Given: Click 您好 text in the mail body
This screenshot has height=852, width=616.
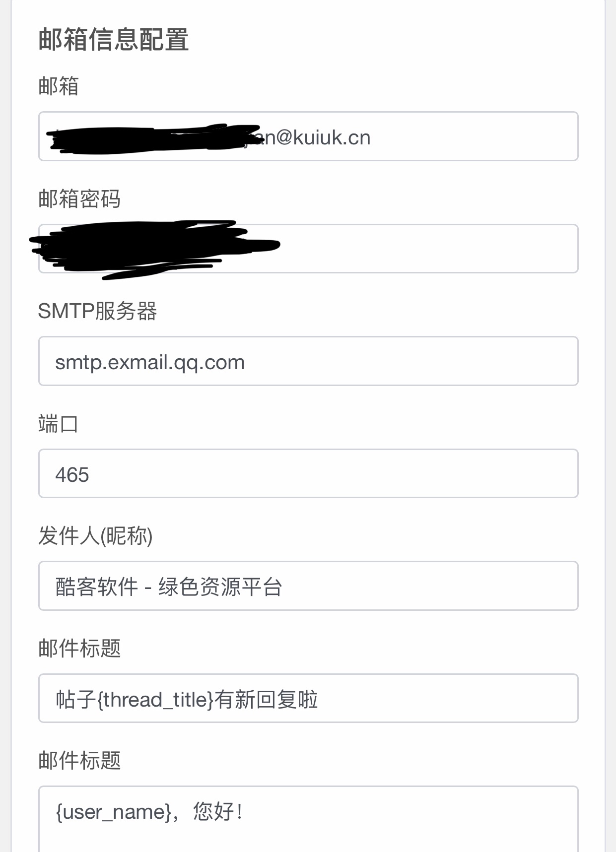Looking at the screenshot, I should [213, 812].
